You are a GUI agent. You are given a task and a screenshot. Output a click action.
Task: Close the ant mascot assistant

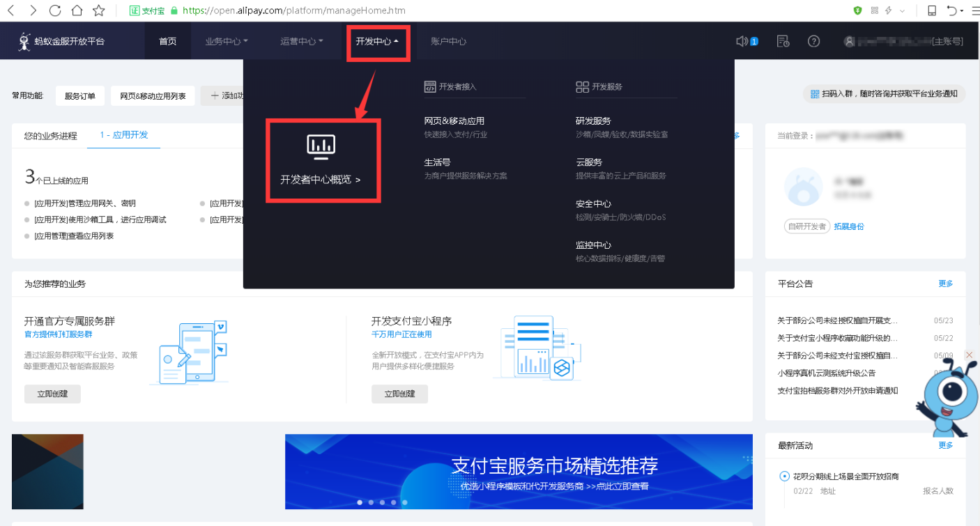point(969,355)
